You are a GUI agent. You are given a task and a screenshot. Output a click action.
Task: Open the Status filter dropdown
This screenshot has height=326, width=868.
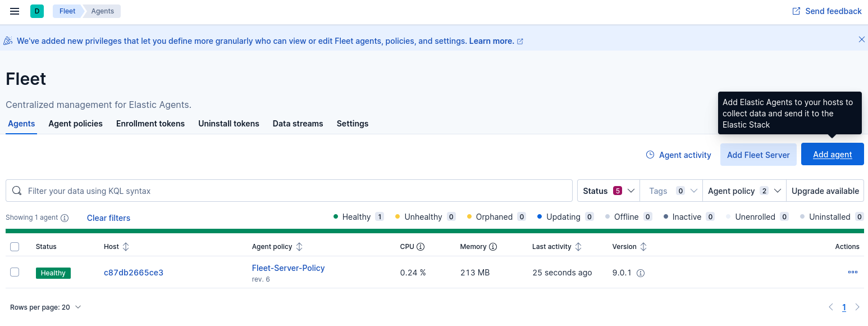(609, 191)
